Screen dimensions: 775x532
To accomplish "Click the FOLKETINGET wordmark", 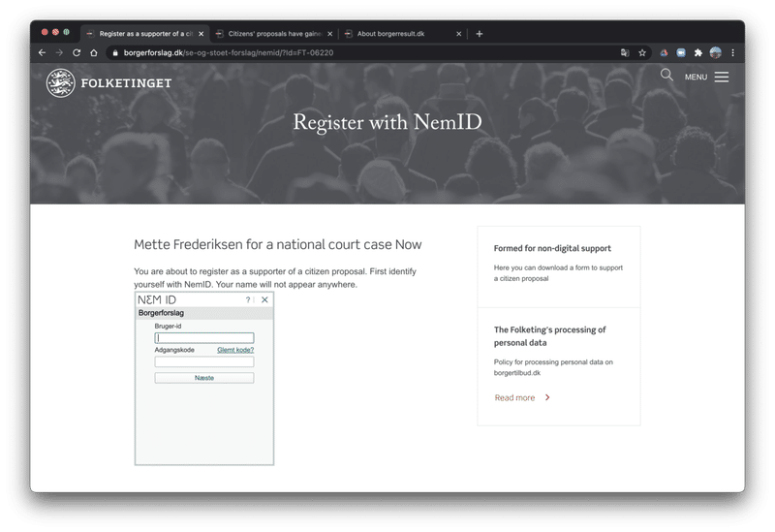I will click(x=126, y=83).
